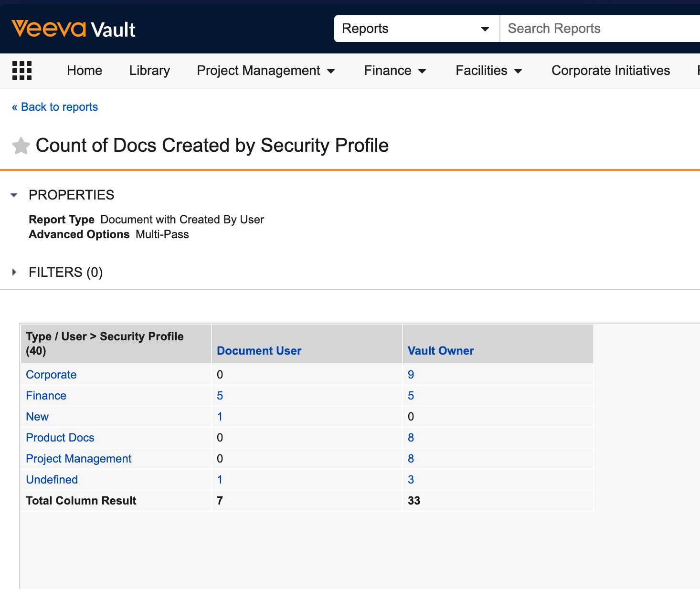This screenshot has width=700, height=589.
Task: Click Document User count 1 for Undefined
Action: 220,480
